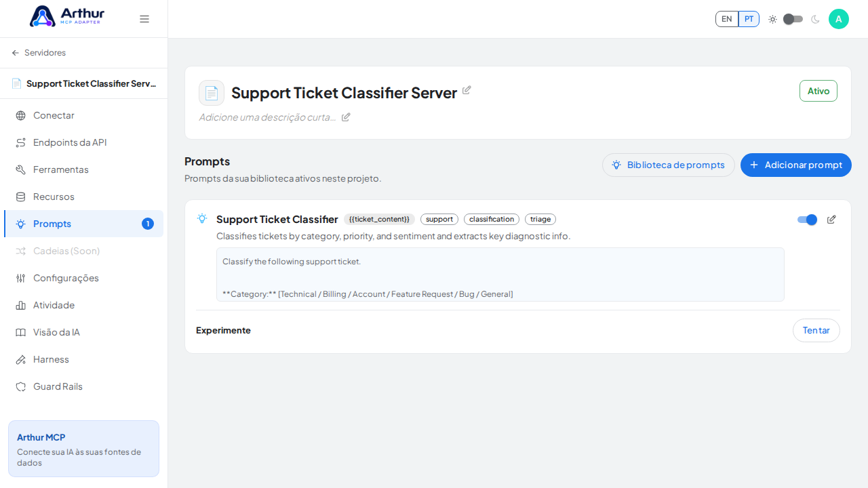This screenshot has height=488, width=868.
Task: Switch language to EN
Action: 727,19
